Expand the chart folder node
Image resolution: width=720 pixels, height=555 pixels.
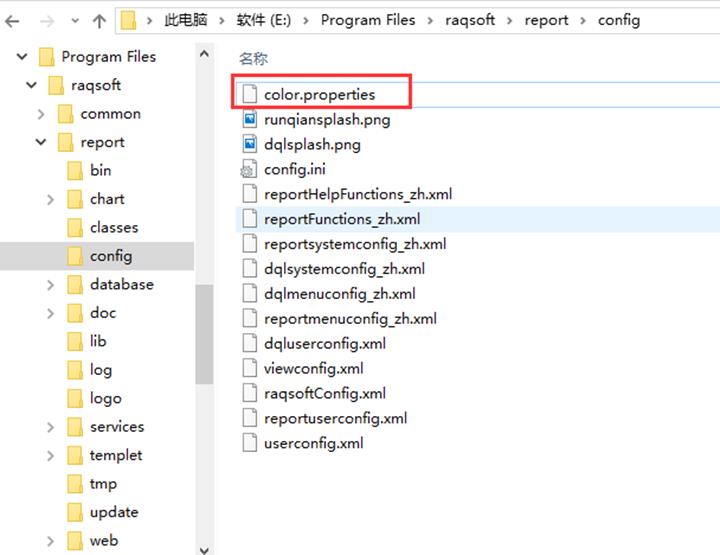point(51,199)
